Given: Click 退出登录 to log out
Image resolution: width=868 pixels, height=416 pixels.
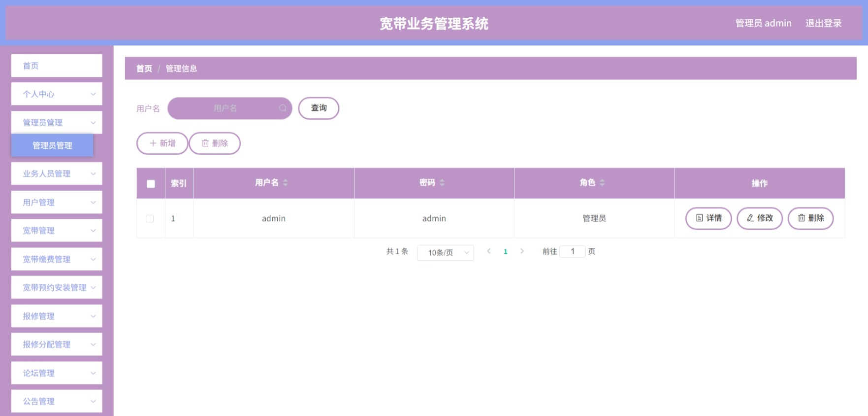Looking at the screenshot, I should (x=823, y=23).
